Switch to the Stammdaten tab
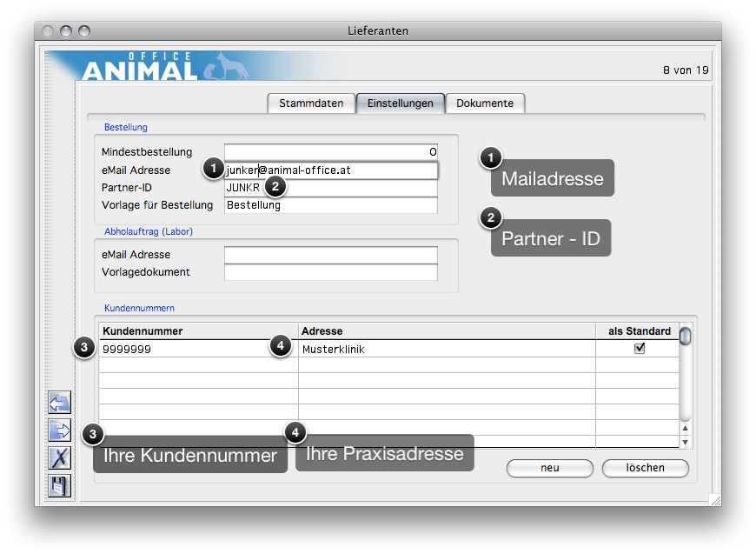The height and width of the screenshot is (554, 756). (311, 103)
